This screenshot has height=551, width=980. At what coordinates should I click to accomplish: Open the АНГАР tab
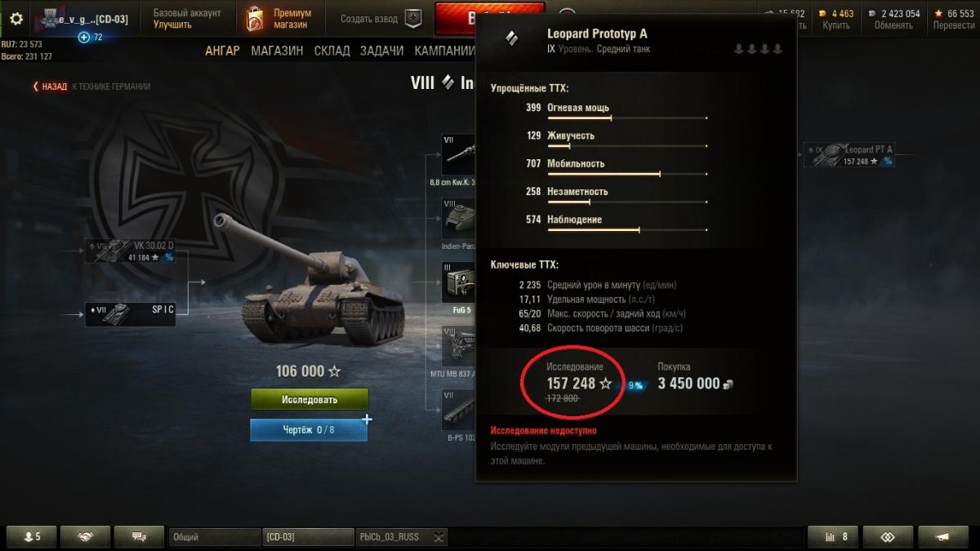pyautogui.click(x=222, y=51)
